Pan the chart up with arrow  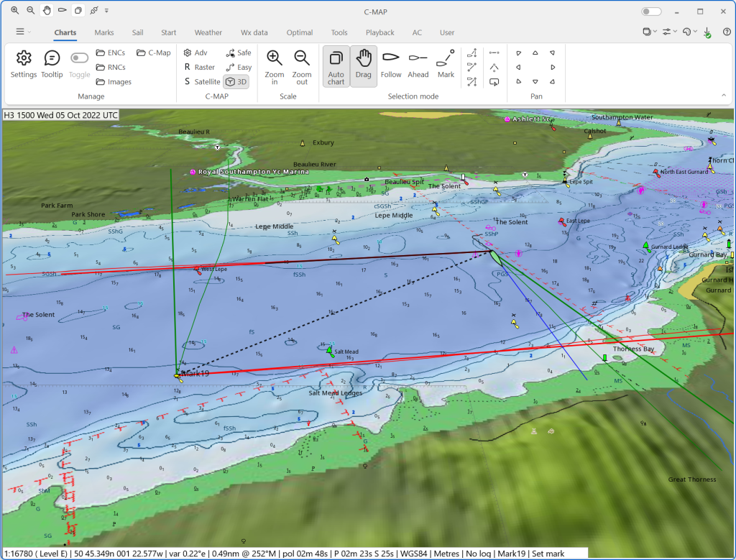pos(535,52)
